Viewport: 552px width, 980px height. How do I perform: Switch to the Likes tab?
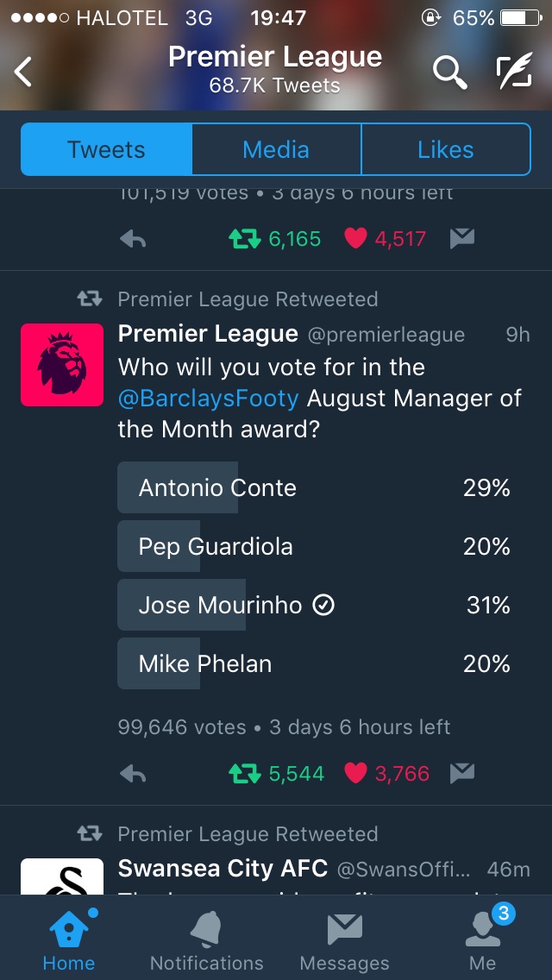pyautogui.click(x=445, y=149)
